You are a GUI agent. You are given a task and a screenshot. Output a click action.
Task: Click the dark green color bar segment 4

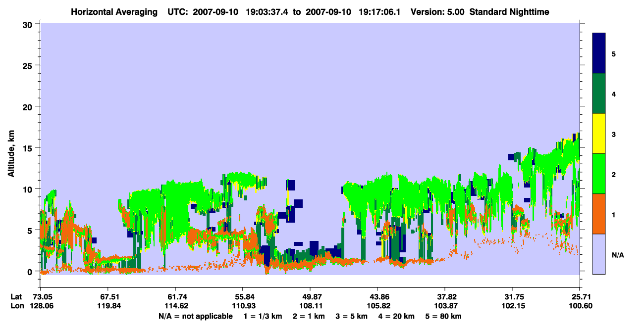click(599, 94)
